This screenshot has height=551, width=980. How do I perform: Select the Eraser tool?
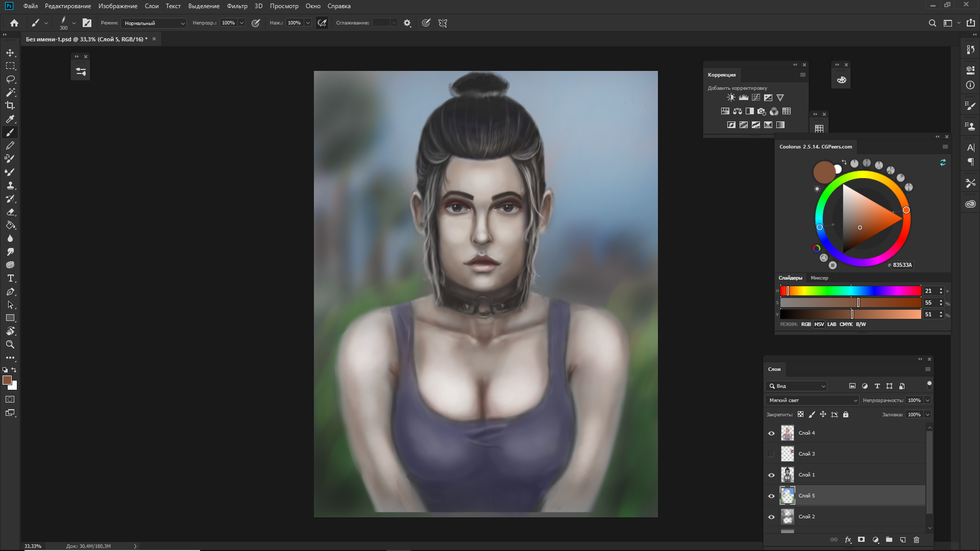click(10, 212)
